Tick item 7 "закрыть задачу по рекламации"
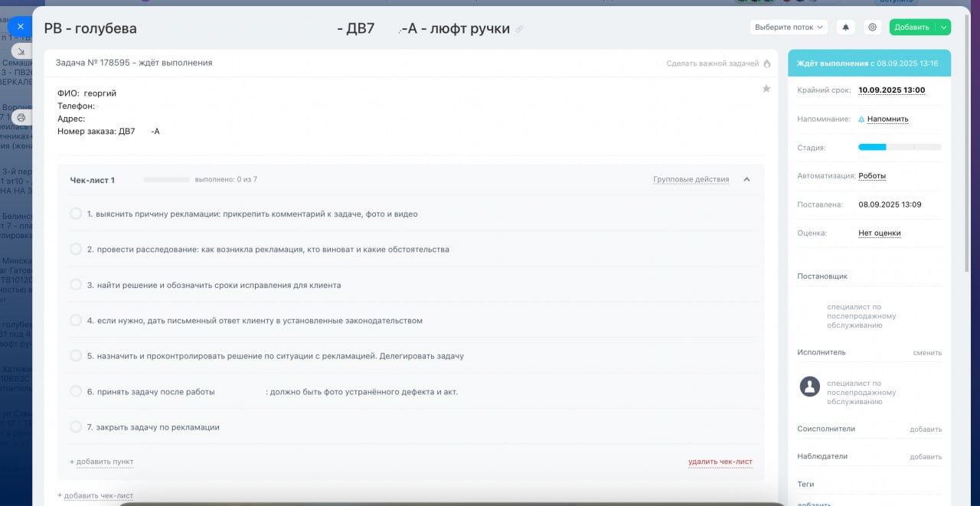980x506 pixels. click(76, 427)
